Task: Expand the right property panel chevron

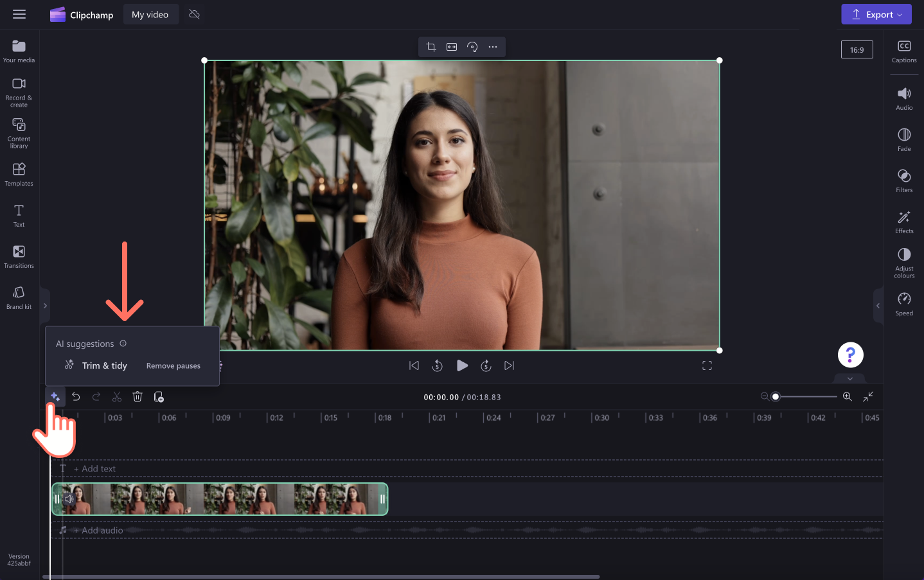Action: 878,306
